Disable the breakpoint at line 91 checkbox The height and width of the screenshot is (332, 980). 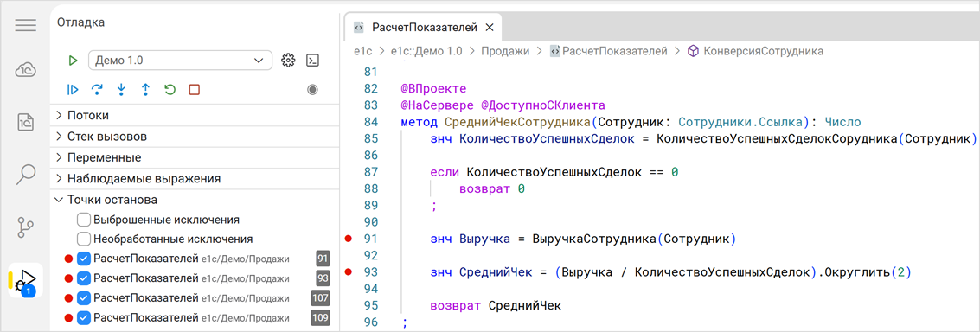pyautogui.click(x=84, y=259)
